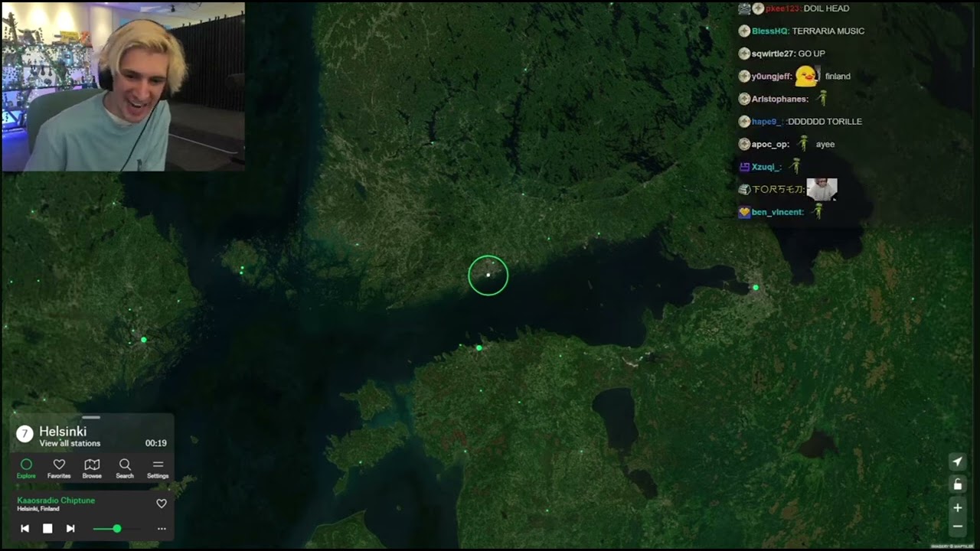Click the Helsinki city title
This screenshot has width=980, height=551.
click(x=63, y=432)
